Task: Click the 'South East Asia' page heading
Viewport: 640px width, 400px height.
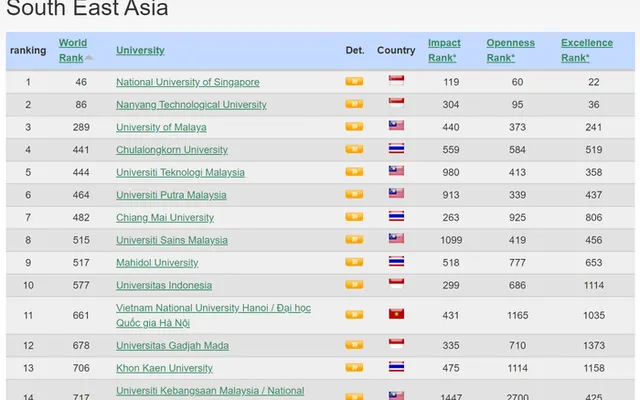Action: coord(87,8)
